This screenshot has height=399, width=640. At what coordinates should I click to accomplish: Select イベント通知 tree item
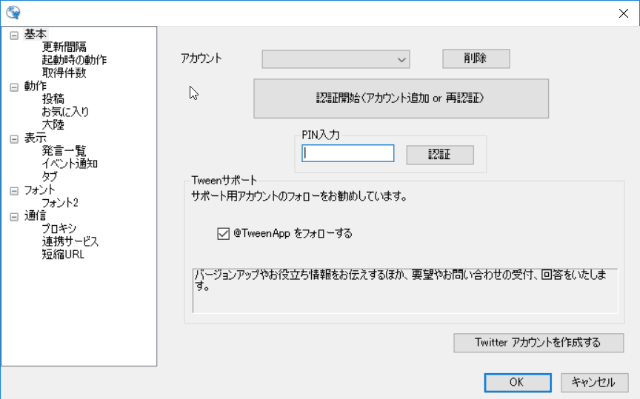coord(69,164)
